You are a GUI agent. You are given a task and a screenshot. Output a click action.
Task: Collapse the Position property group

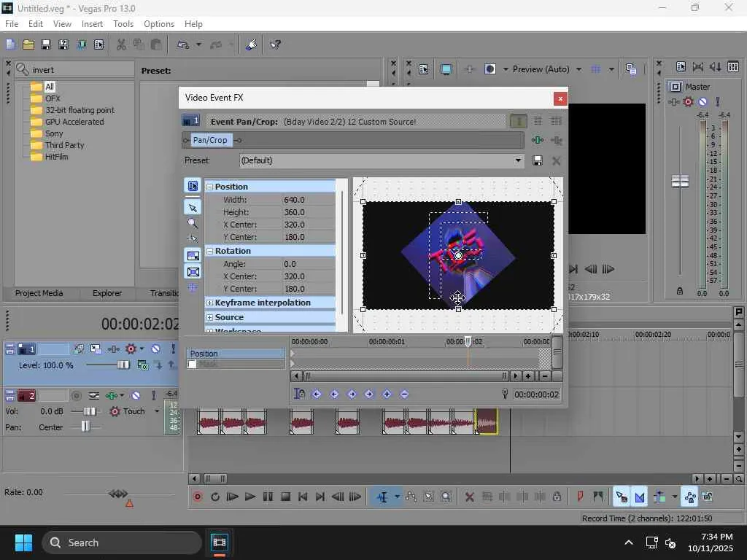coord(210,187)
